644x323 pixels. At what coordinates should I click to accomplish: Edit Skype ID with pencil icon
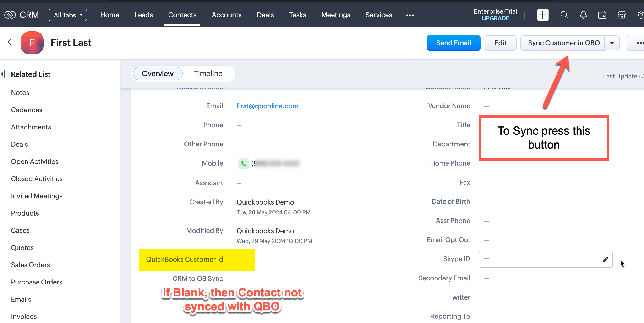coord(605,259)
